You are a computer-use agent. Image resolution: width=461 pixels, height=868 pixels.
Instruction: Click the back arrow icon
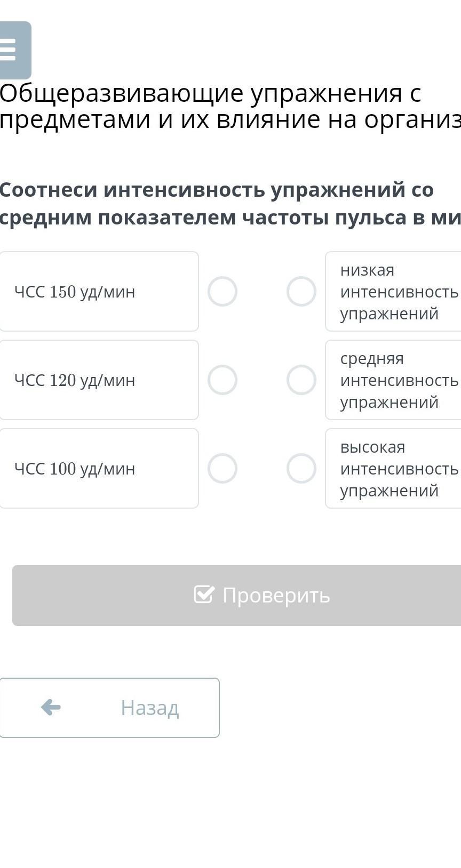(x=51, y=708)
